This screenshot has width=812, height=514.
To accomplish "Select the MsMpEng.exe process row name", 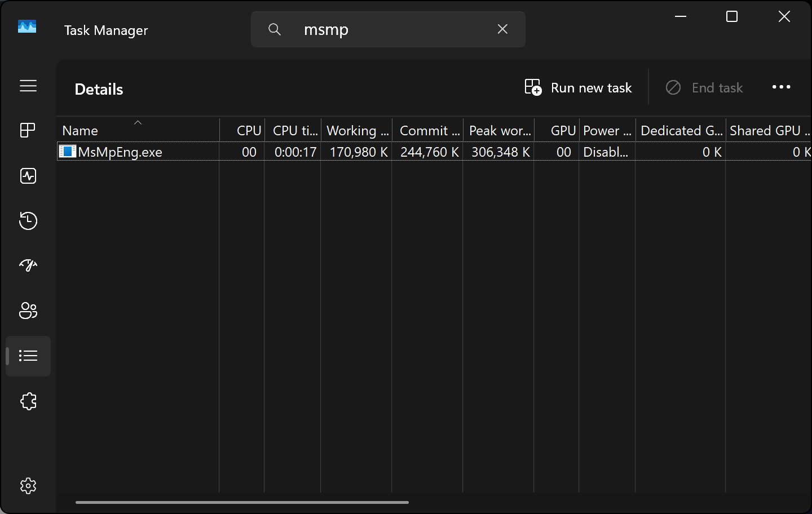I will coord(120,152).
